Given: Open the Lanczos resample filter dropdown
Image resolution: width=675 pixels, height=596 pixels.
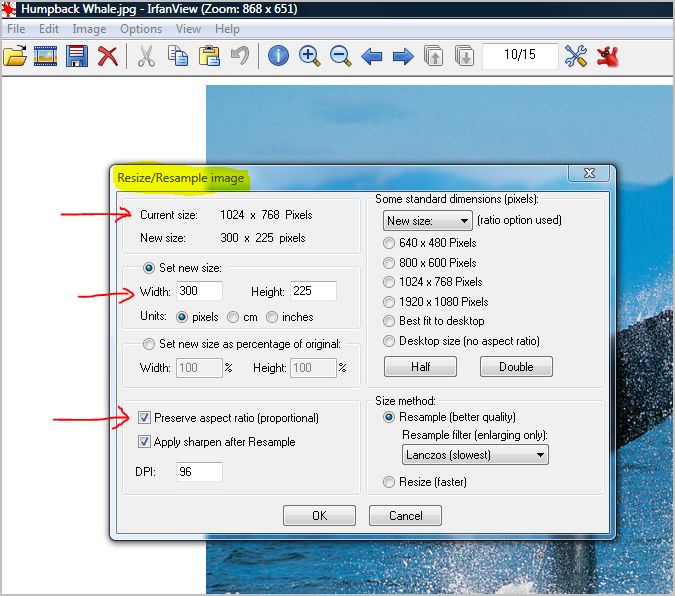Looking at the screenshot, I should click(x=475, y=455).
